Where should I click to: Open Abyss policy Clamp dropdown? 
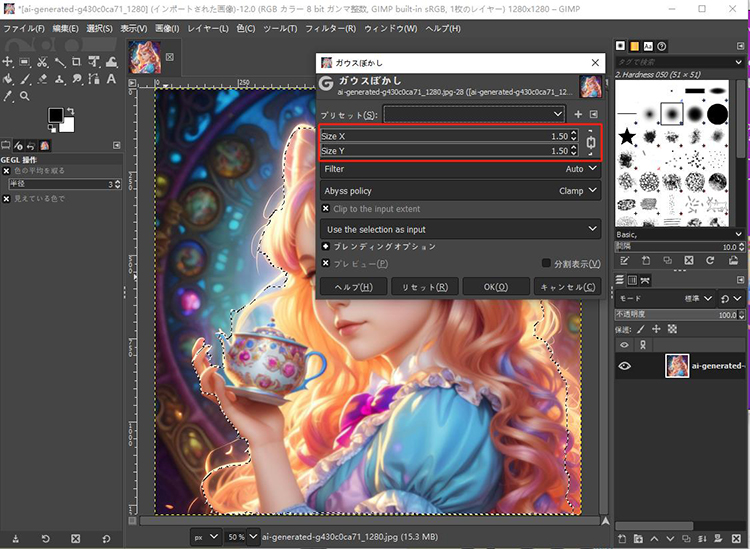pyautogui.click(x=460, y=191)
